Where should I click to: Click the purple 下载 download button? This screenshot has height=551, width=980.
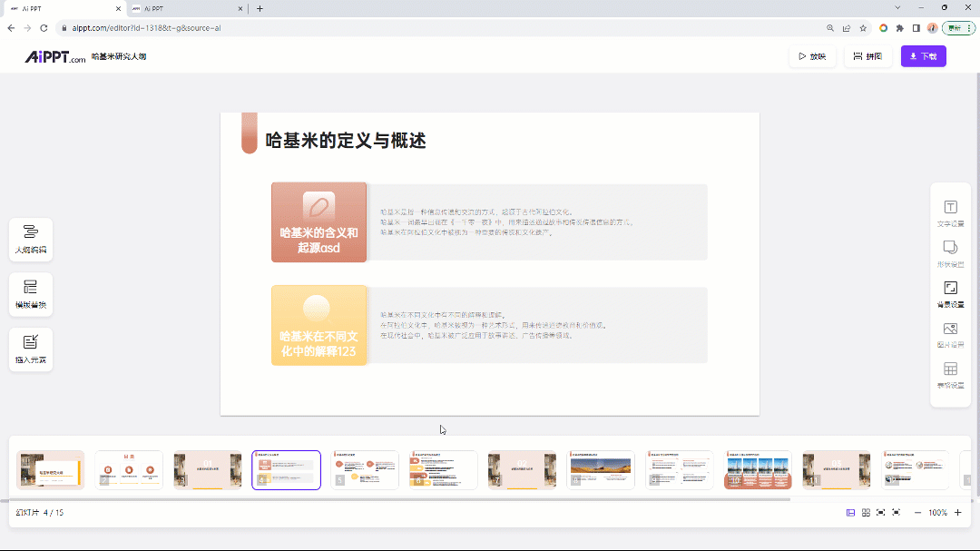coord(923,55)
